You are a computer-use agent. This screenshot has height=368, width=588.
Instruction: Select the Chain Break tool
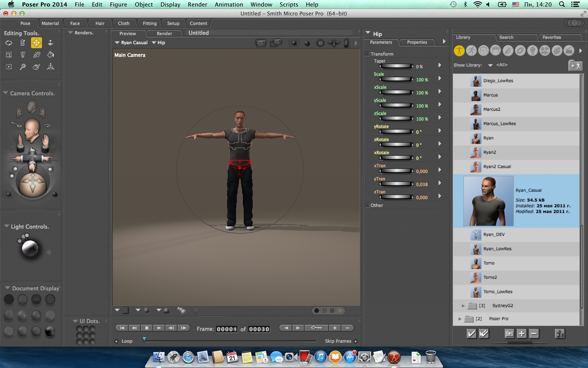click(36, 55)
